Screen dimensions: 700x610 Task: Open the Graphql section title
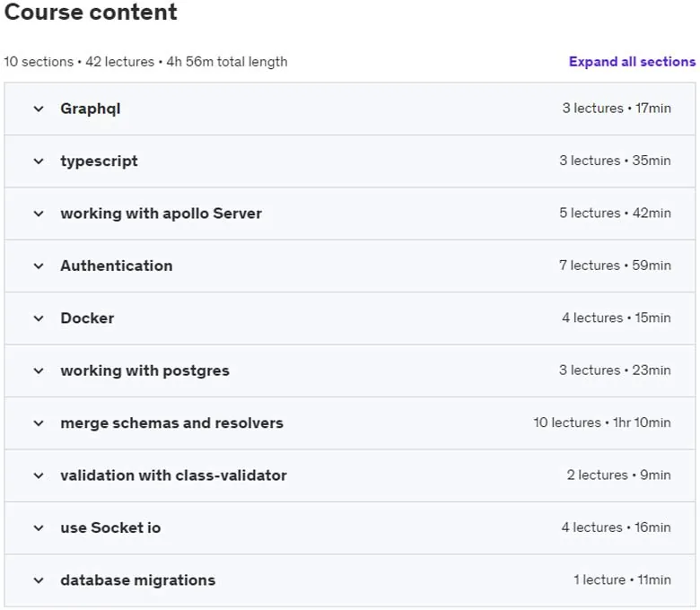pyautogui.click(x=91, y=109)
